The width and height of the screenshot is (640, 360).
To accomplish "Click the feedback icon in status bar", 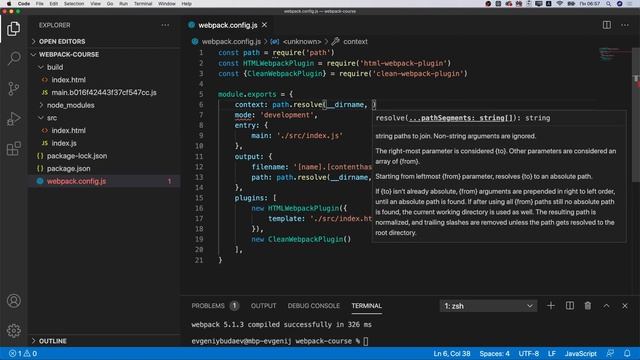I will click(x=610, y=353).
